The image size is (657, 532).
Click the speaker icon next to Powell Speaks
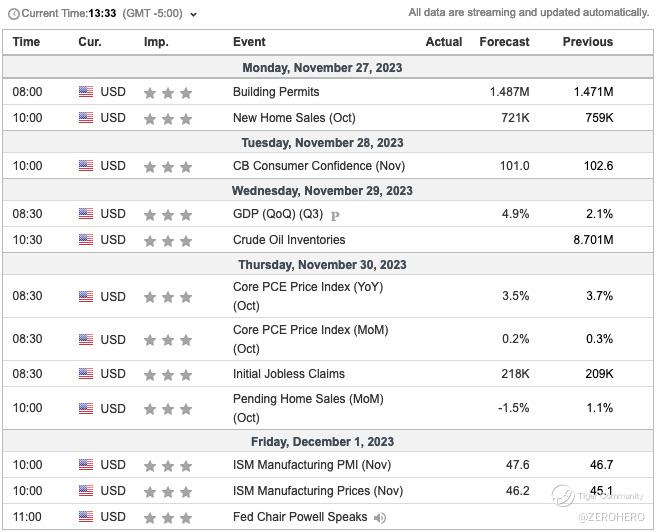[x=380, y=518]
